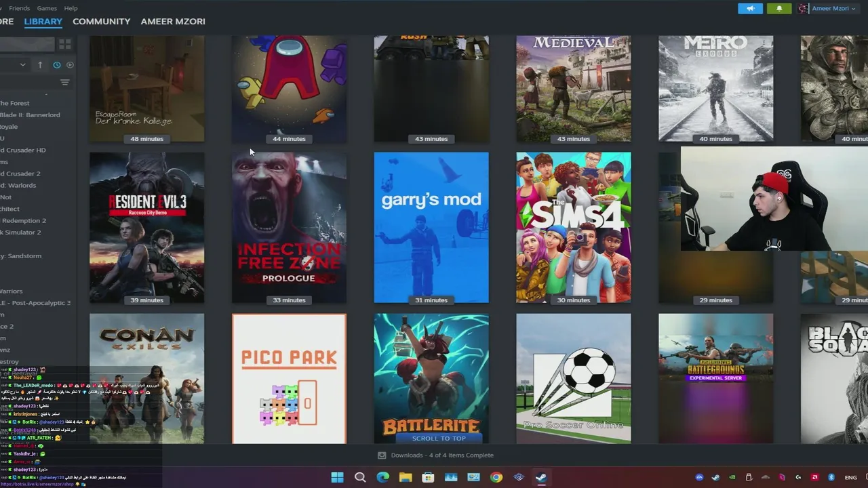Open the Medieval game tile
The width and height of the screenshot is (868, 488).
pyautogui.click(x=573, y=89)
